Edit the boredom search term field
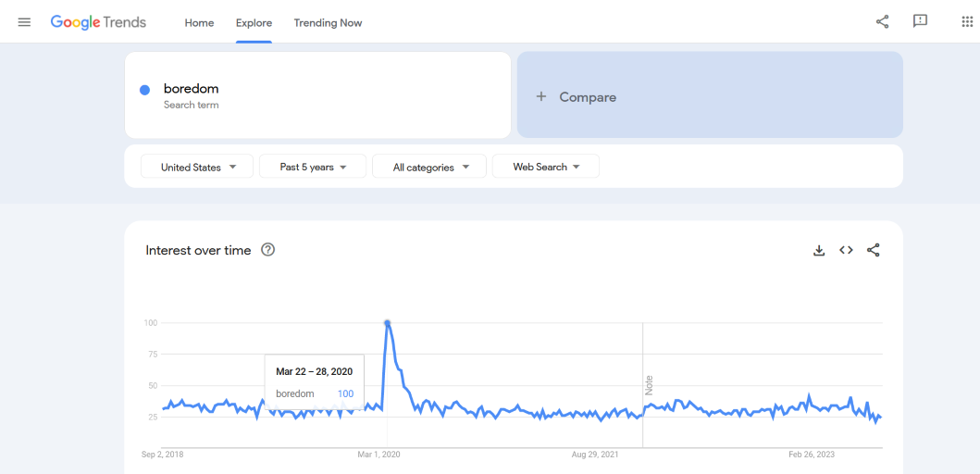The height and width of the screenshot is (474, 980). [x=318, y=94]
